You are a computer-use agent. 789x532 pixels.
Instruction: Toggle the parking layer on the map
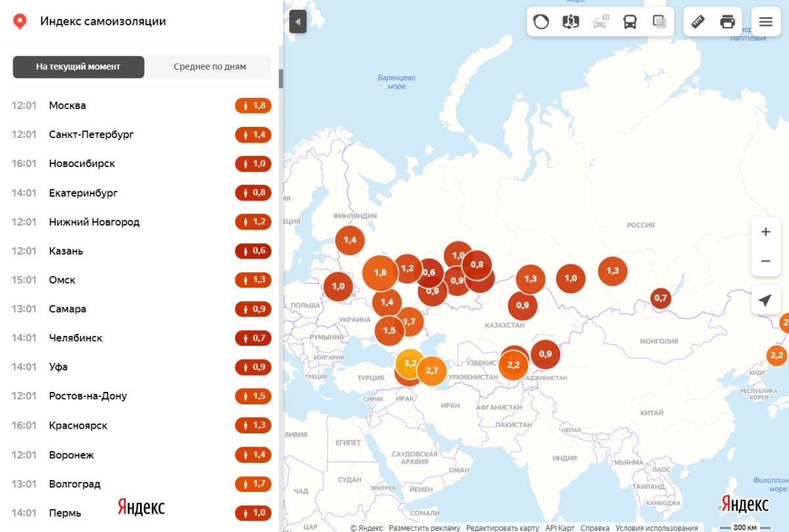(600, 21)
